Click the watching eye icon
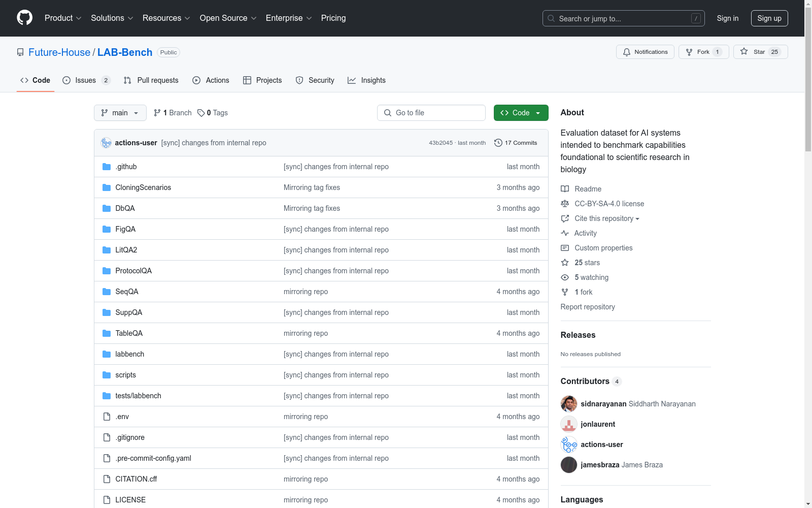Screen dimensions: 812x508 565,277
